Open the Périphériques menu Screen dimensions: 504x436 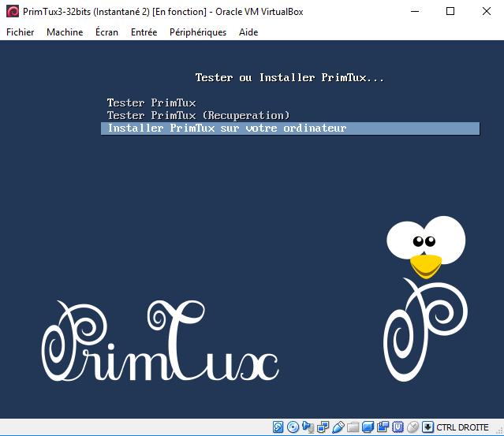coord(198,32)
